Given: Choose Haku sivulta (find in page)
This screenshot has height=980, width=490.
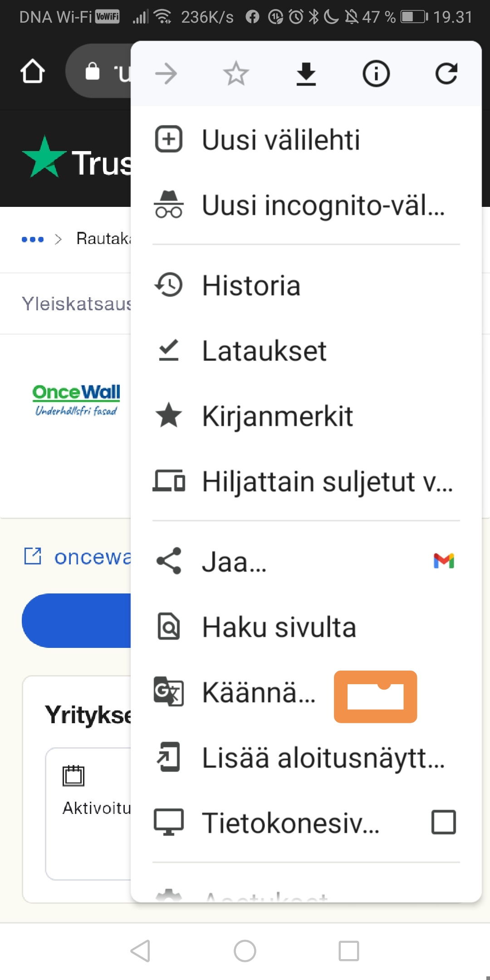Looking at the screenshot, I should coord(279,627).
